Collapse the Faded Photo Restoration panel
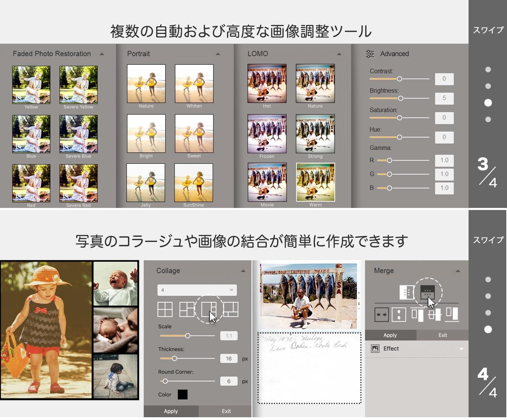This screenshot has height=420, width=507. pyautogui.click(x=102, y=54)
